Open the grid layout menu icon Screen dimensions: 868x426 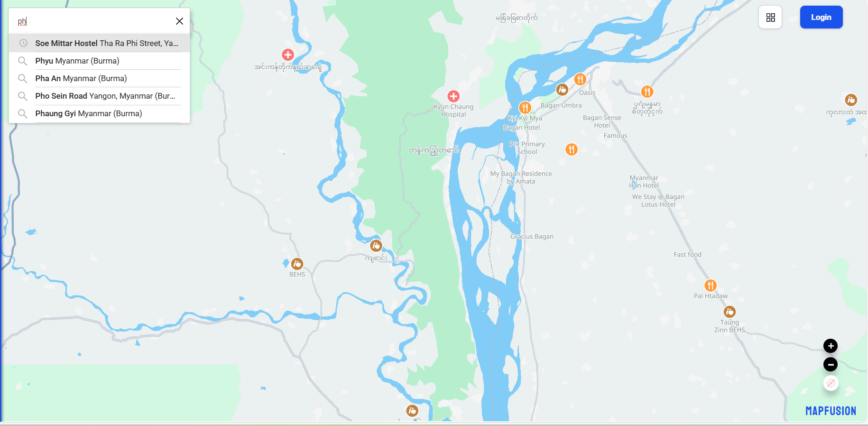770,17
